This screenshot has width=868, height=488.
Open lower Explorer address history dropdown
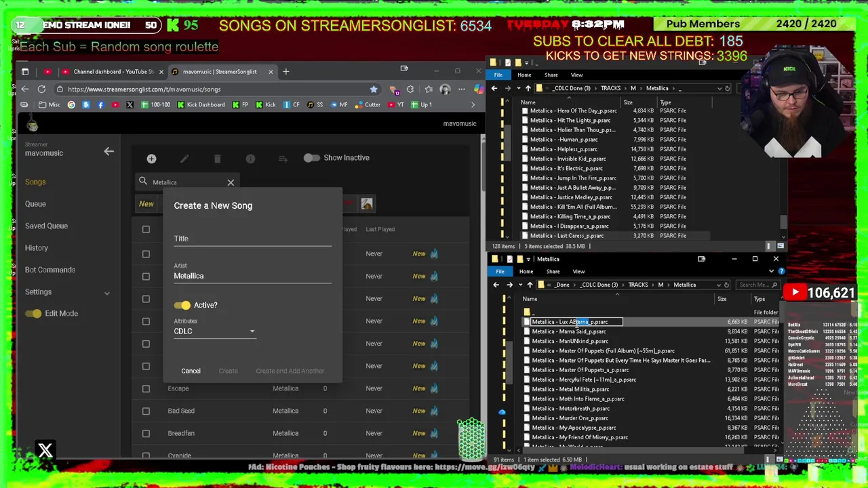[x=717, y=285]
